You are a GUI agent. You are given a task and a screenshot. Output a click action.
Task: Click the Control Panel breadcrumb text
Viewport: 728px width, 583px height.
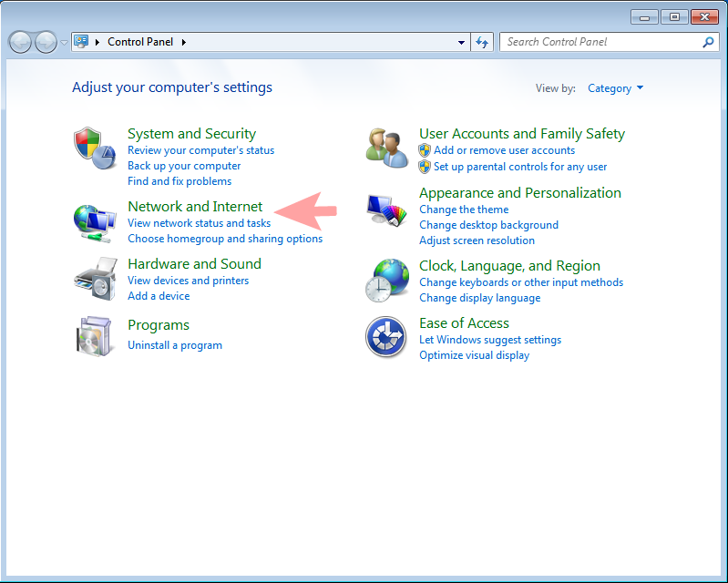coord(140,42)
